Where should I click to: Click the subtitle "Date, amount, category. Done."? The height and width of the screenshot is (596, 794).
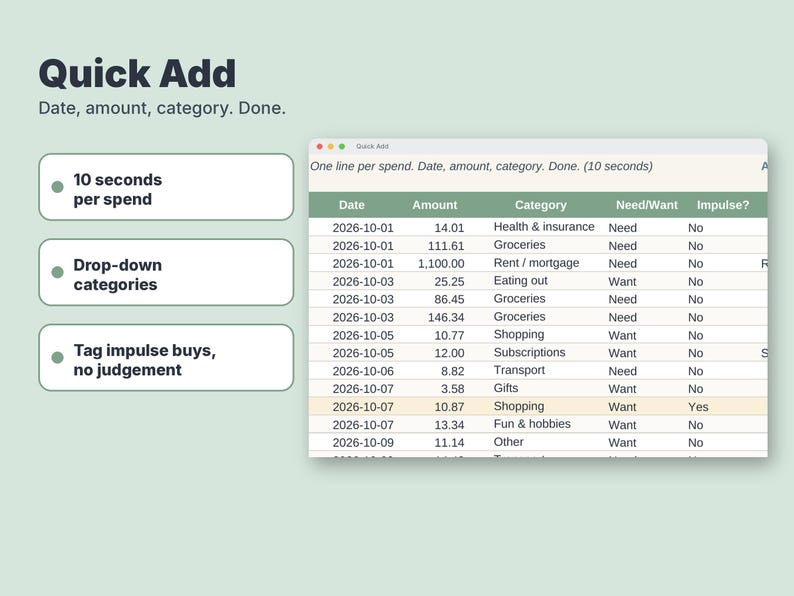(162, 108)
